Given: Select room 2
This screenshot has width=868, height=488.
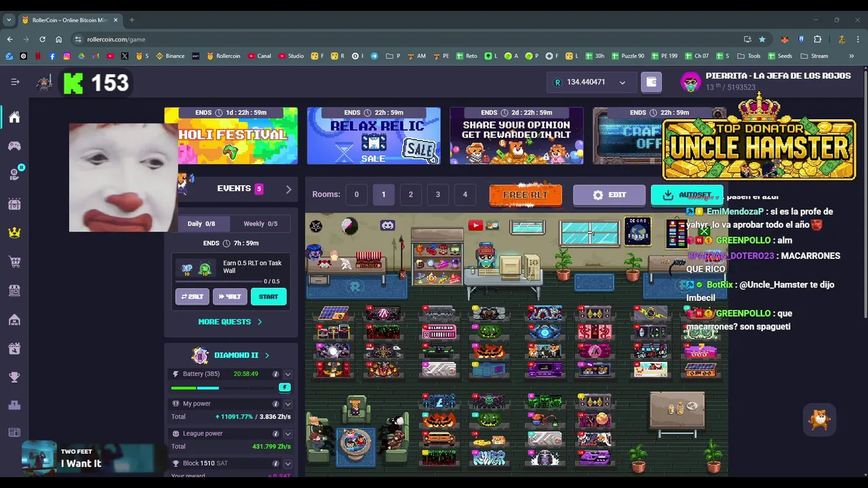Looking at the screenshot, I should (x=410, y=195).
